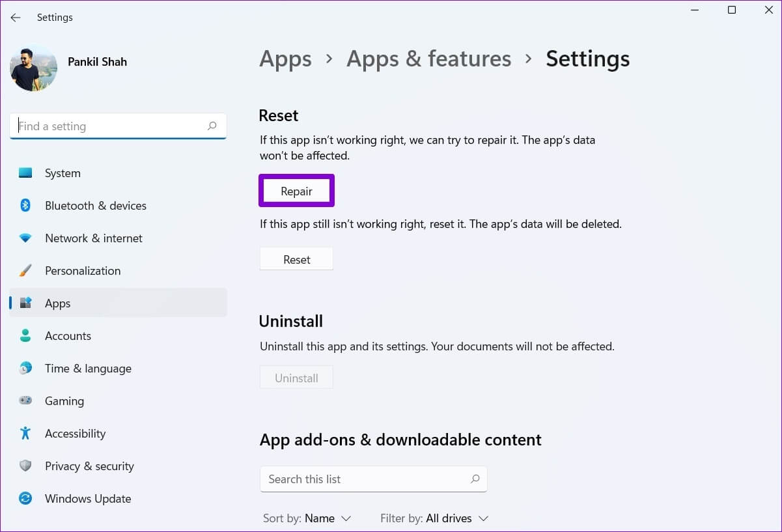Click the Personalization paintbrush icon
782x532 pixels.
click(25, 271)
